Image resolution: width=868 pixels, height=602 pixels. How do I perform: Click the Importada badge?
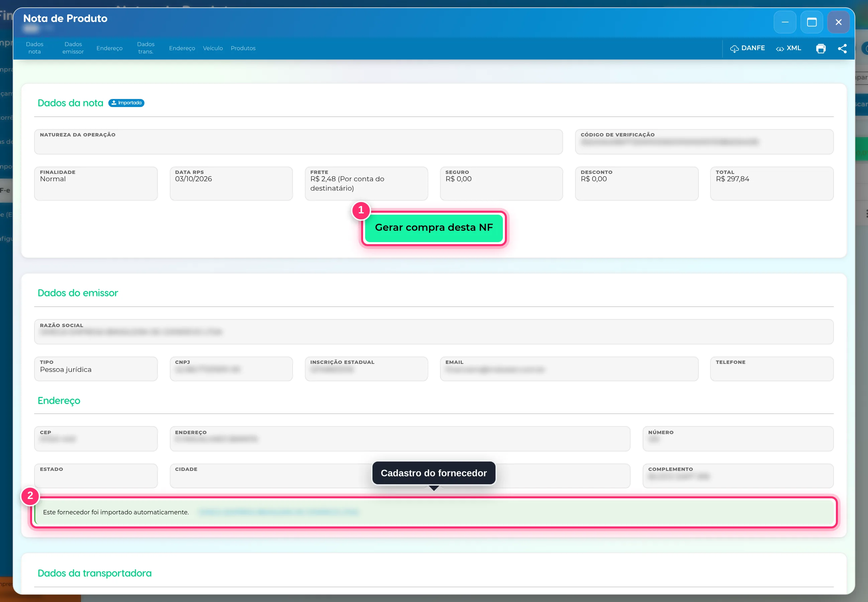tap(126, 103)
